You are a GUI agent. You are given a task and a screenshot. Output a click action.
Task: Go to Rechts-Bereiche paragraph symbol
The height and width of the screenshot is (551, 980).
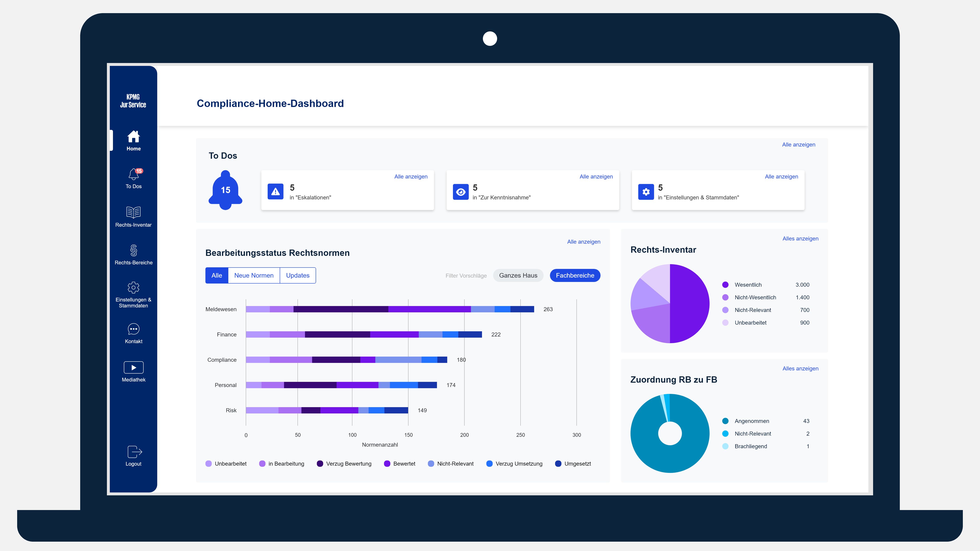(x=134, y=250)
